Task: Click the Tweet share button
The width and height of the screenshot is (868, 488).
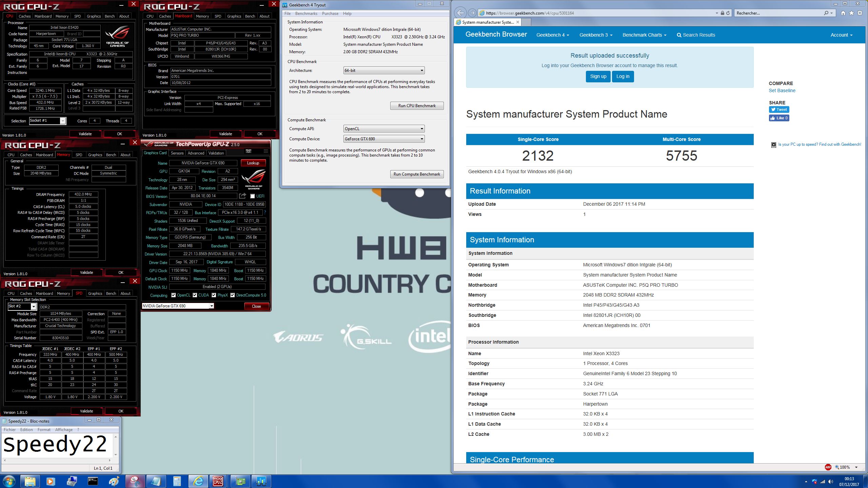Action: pos(779,109)
